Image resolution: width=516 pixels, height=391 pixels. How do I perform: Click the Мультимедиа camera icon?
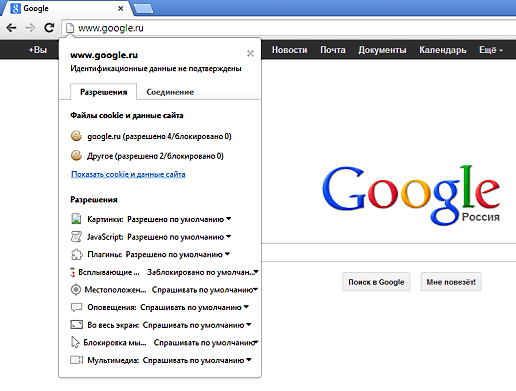pos(76,360)
